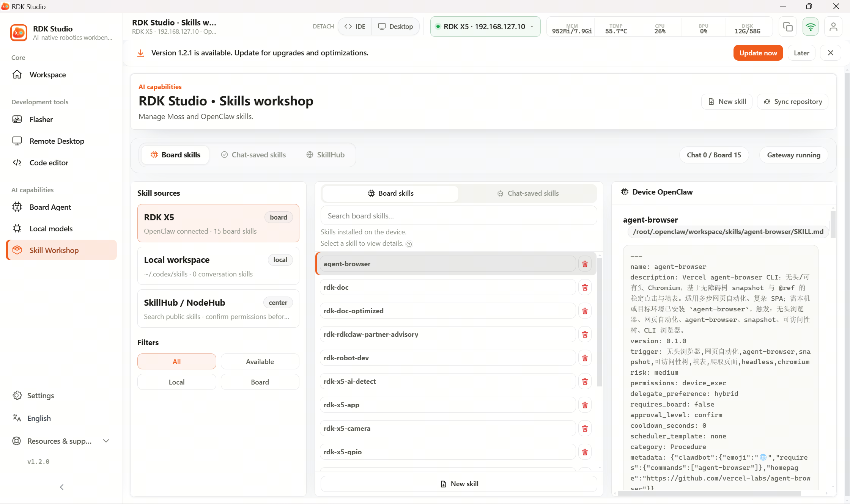
Task: Open the Code editor
Action: pyautogui.click(x=61, y=163)
